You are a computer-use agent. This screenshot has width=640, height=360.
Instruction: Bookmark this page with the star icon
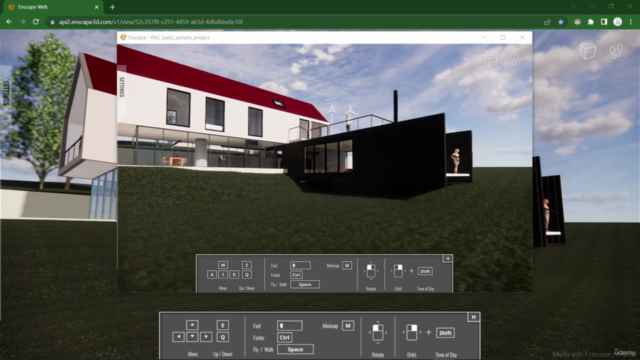[561, 22]
